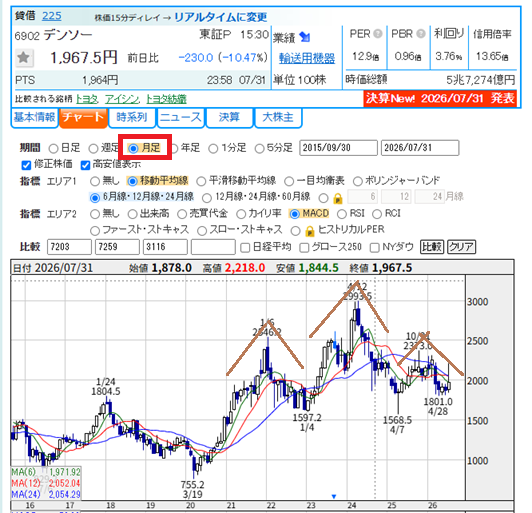Check NYダウ comparison checkbox
Screen dimensions: 532x513
[374, 248]
